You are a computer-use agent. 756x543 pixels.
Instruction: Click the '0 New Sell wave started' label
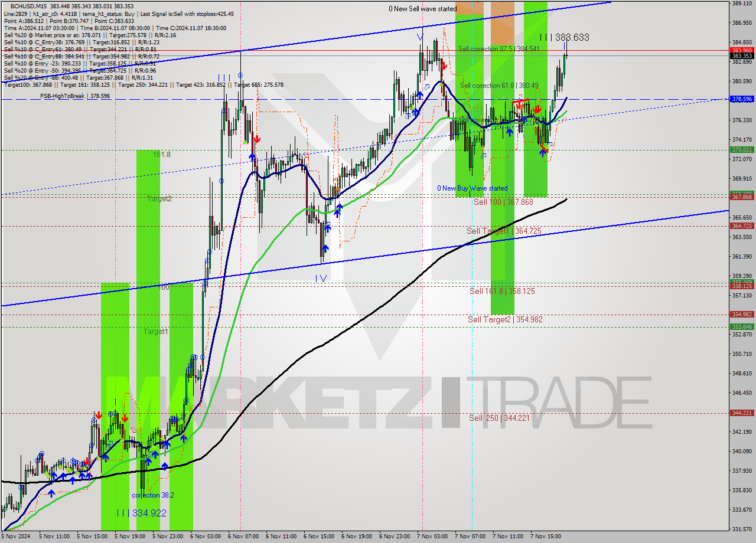[x=422, y=9]
